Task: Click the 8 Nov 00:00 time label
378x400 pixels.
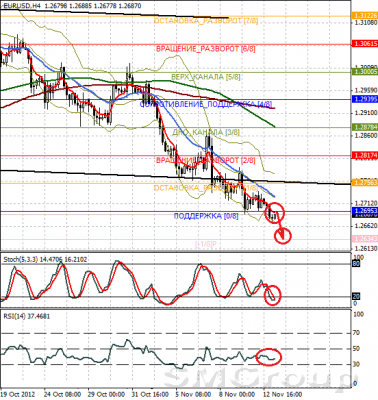Action: 238,394
